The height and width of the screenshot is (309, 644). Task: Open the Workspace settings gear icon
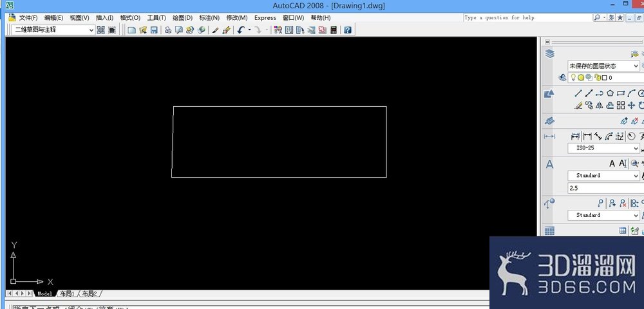tap(101, 30)
